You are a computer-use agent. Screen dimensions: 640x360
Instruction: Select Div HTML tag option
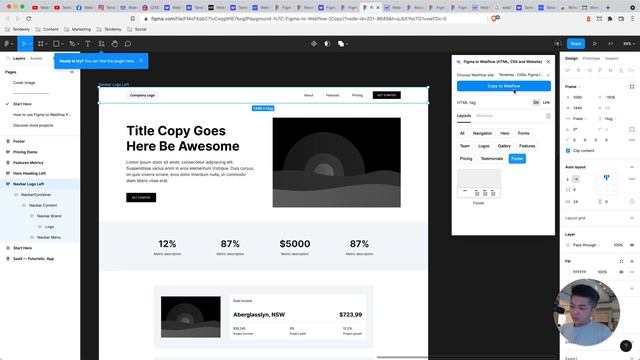coord(536,102)
